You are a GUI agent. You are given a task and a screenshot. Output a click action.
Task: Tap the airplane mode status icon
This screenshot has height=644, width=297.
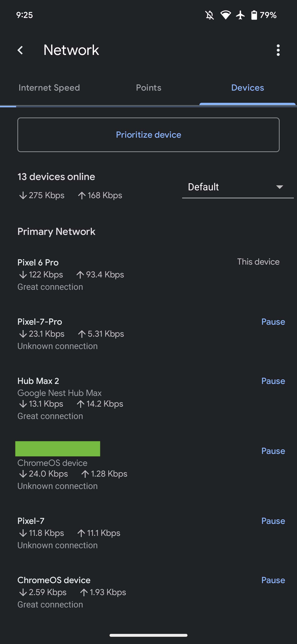(240, 15)
